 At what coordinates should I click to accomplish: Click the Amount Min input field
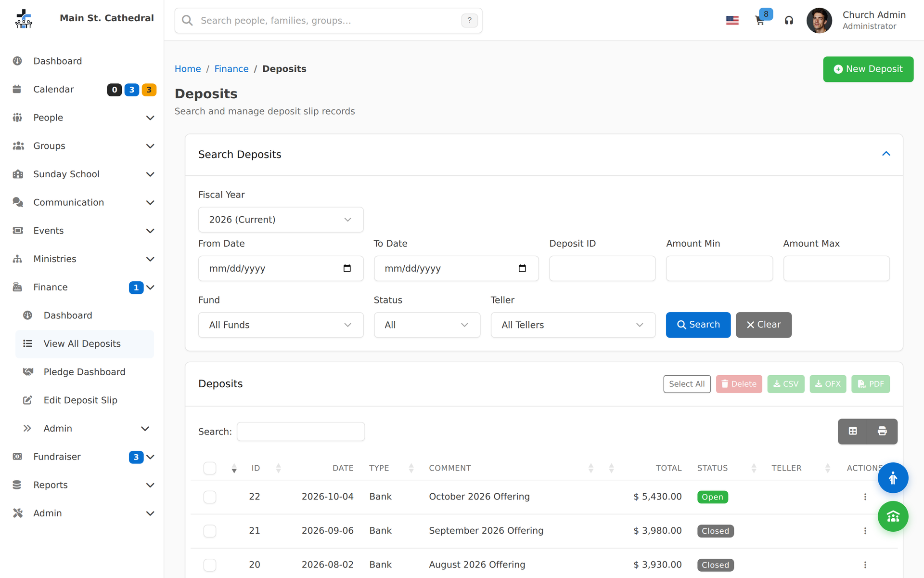click(x=719, y=269)
